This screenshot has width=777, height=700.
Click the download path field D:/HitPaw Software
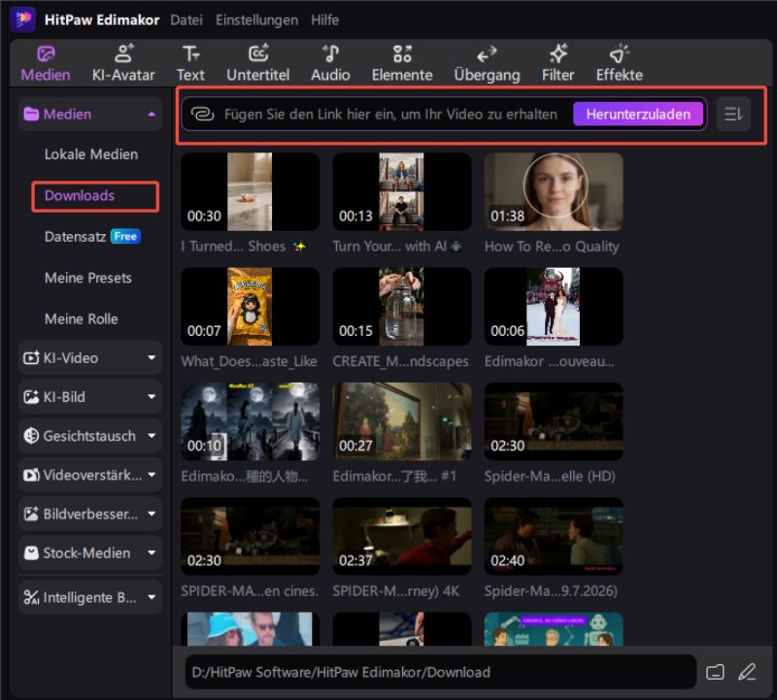tap(441, 672)
